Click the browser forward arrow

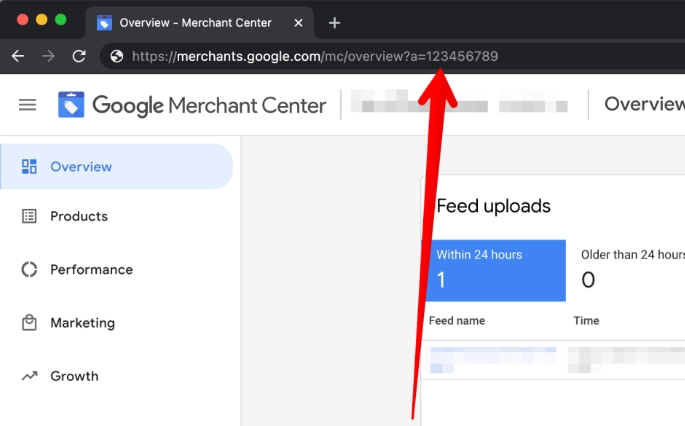pos(48,56)
